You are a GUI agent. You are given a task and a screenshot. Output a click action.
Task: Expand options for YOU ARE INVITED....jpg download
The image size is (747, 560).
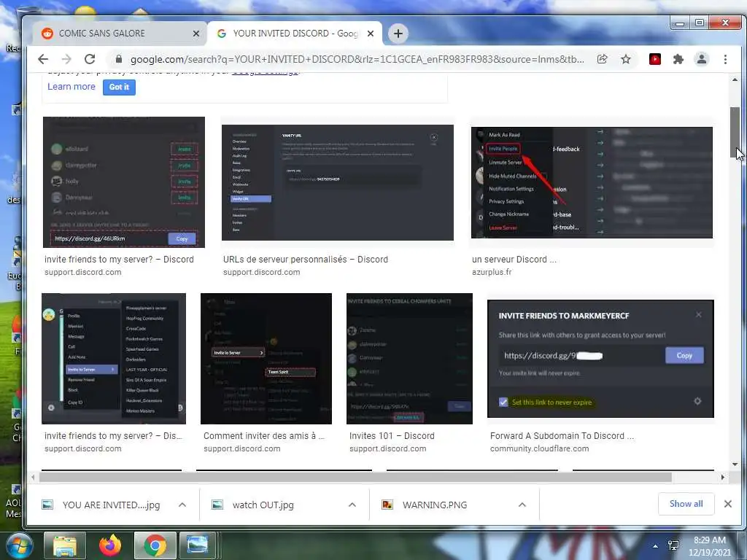(x=182, y=505)
